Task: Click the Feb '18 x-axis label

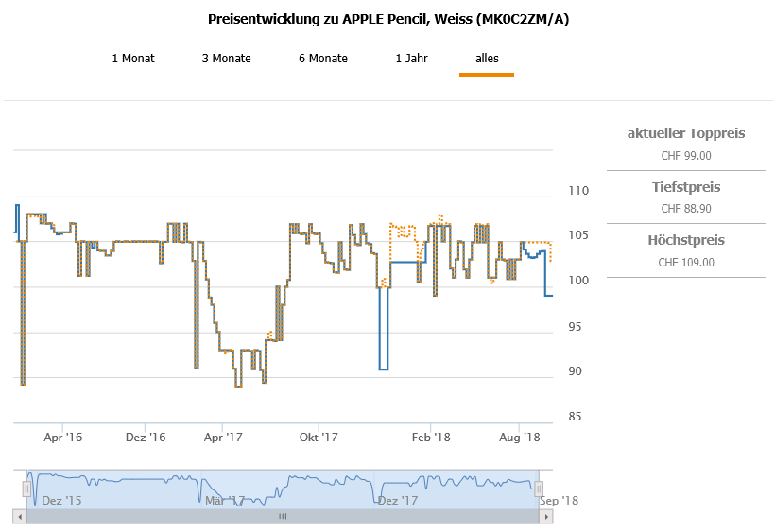Action: [x=430, y=438]
